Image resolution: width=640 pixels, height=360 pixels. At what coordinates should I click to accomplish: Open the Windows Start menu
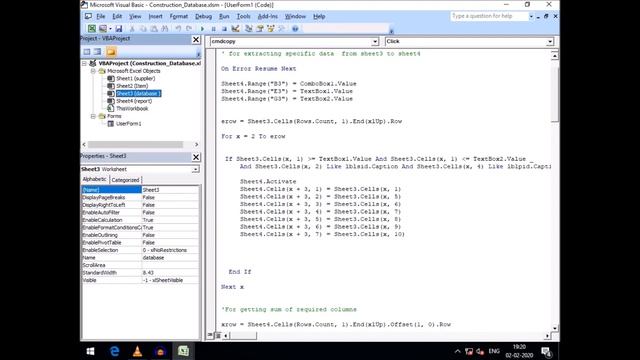pyautogui.click(x=91, y=351)
